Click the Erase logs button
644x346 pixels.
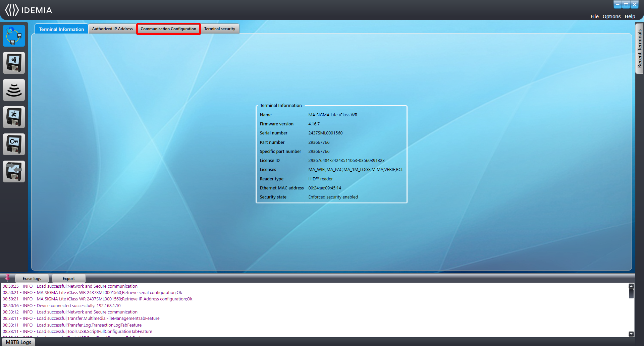pos(32,279)
